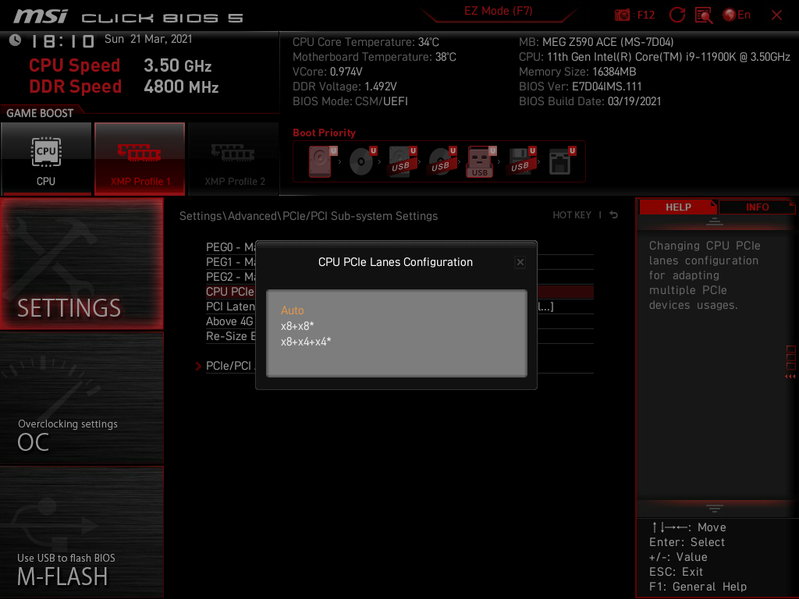Viewport: 799px width, 599px height.
Task: Enable XMP Profile 2
Action: [x=234, y=158]
